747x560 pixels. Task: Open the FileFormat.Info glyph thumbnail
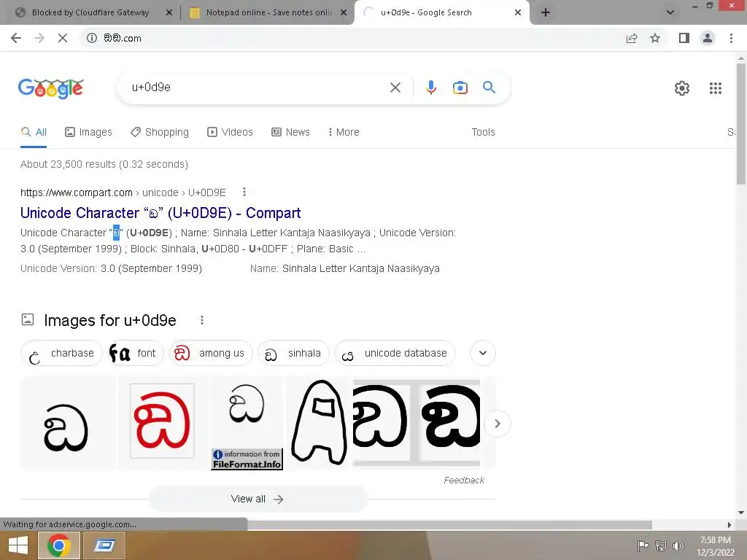coord(247,424)
